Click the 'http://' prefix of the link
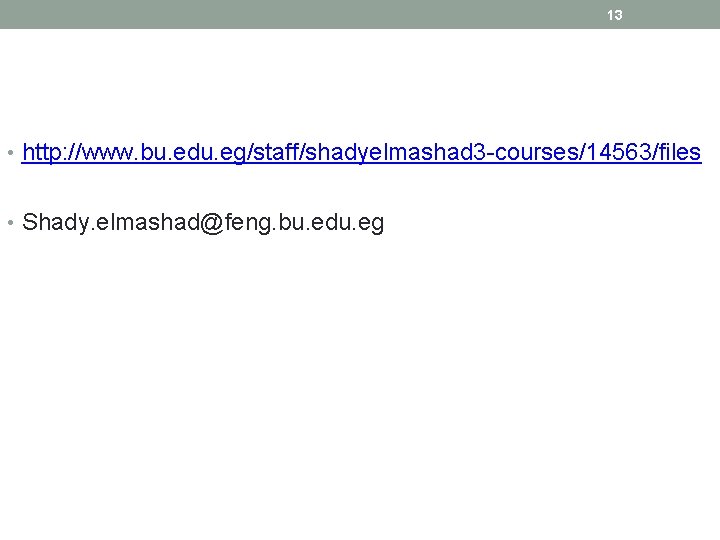 pos(51,152)
